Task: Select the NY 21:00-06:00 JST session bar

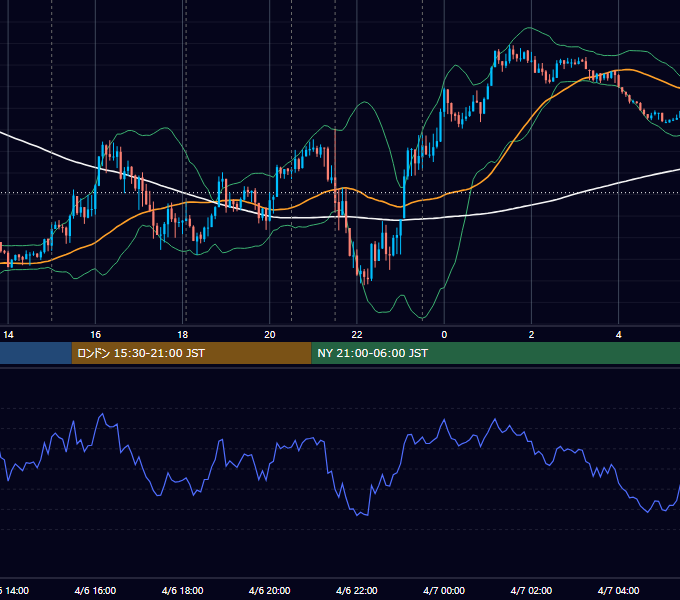Action: coord(496,353)
